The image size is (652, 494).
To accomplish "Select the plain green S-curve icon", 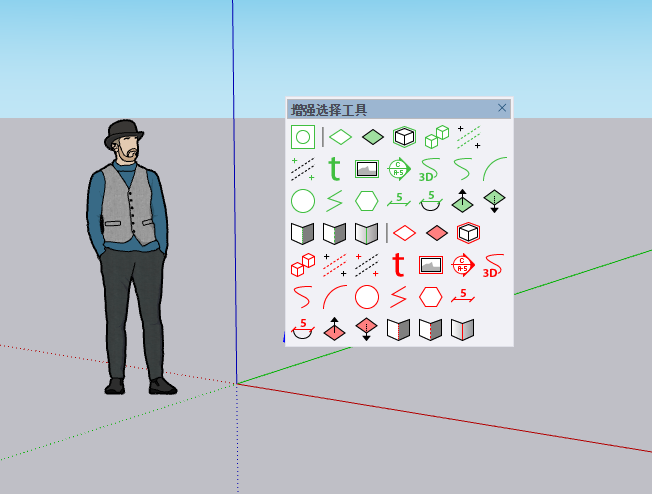I will [x=463, y=169].
